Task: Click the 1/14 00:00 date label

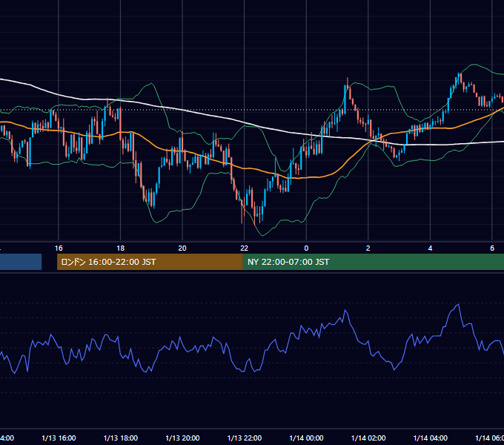Action: pos(306,438)
